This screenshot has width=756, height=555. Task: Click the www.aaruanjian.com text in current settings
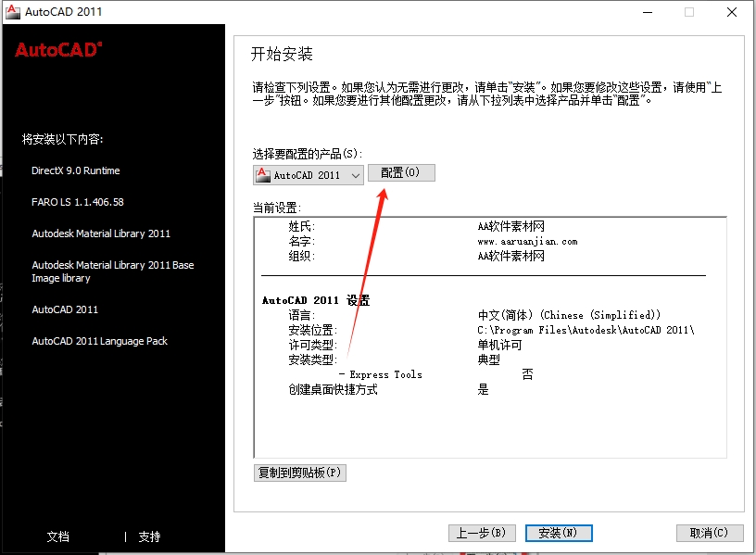tap(527, 241)
